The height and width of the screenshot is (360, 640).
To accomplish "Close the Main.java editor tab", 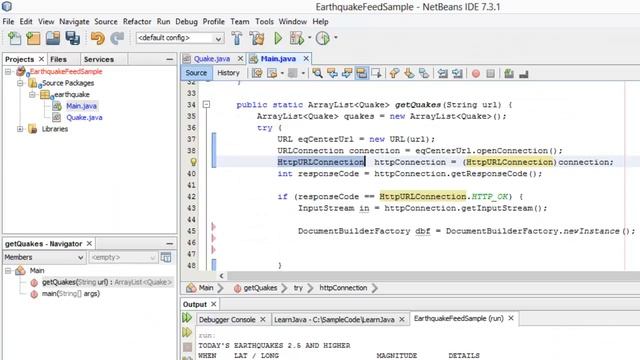I will 306,59.
